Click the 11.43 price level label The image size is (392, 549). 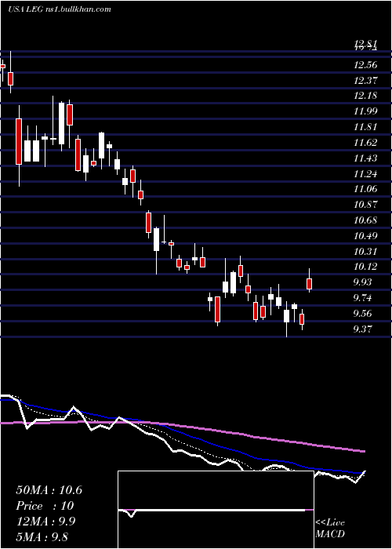click(x=365, y=158)
